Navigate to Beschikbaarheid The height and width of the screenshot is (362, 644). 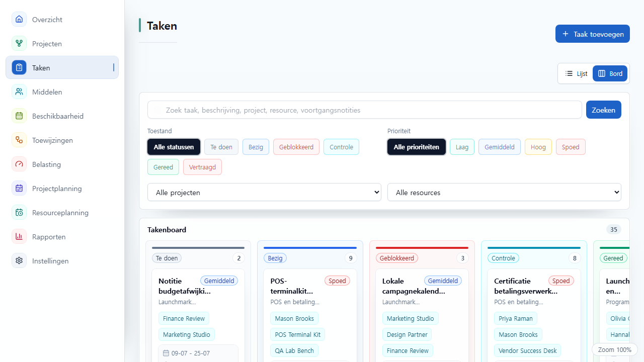tap(62, 116)
